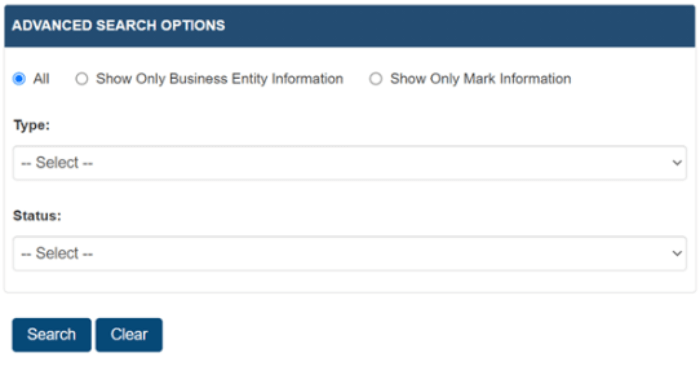Select the All radio button

[19, 79]
